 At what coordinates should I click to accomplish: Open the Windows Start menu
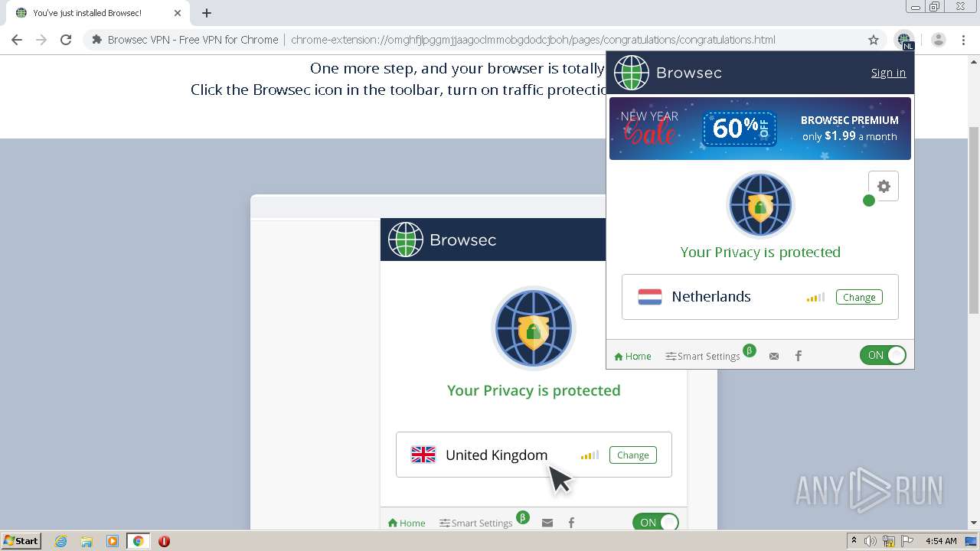click(x=21, y=541)
